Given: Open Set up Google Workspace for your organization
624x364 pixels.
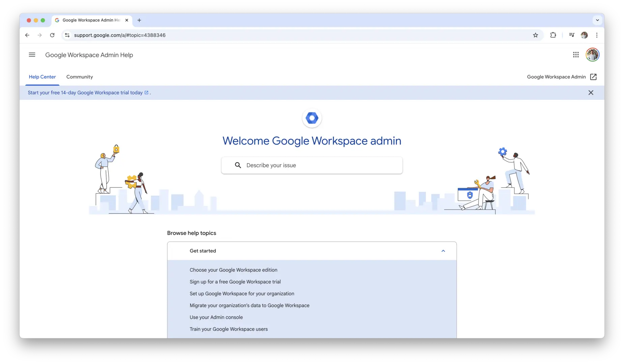Looking at the screenshot, I should coord(242,294).
